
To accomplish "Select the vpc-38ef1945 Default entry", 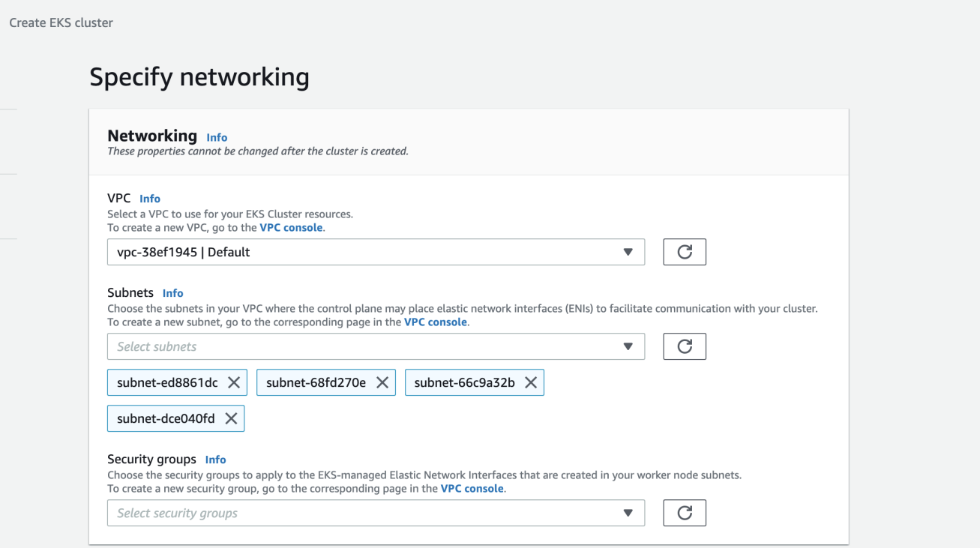I will 300,251.
